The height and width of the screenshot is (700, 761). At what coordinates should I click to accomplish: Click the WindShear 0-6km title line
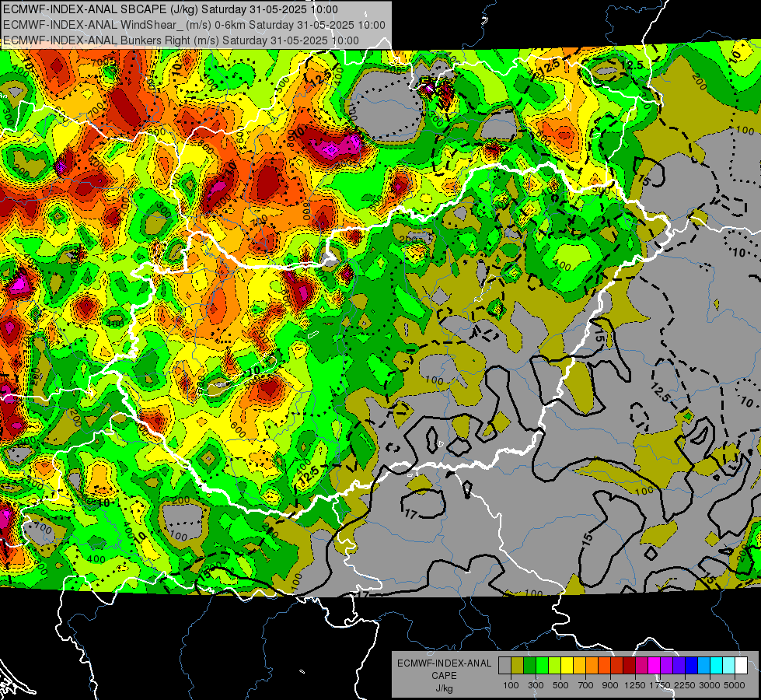pyautogui.click(x=194, y=25)
